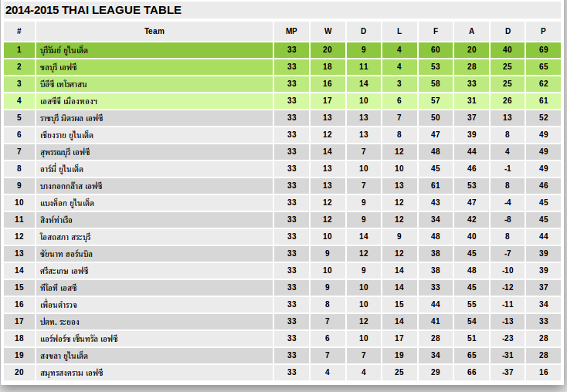The width and height of the screenshot is (567, 392).
Task: Click team บางกอกกล๊าส เอฟซี in row 9
Action: (x=70, y=186)
